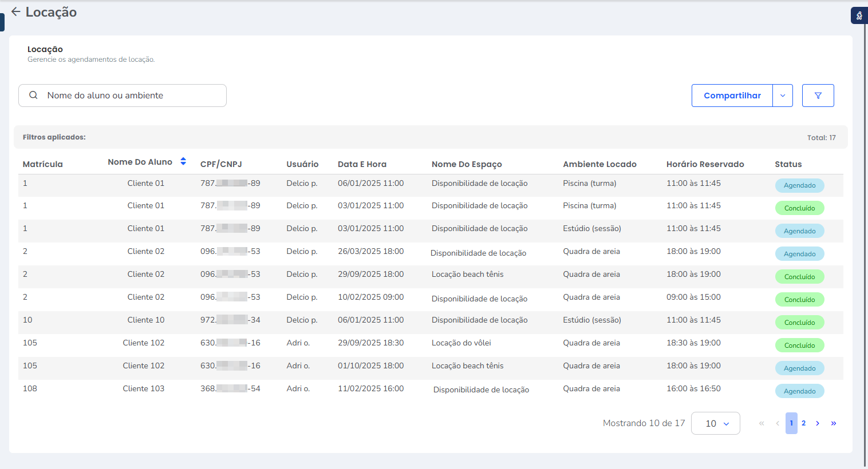Select page 1 in pagination
The image size is (868, 469).
(791, 423)
